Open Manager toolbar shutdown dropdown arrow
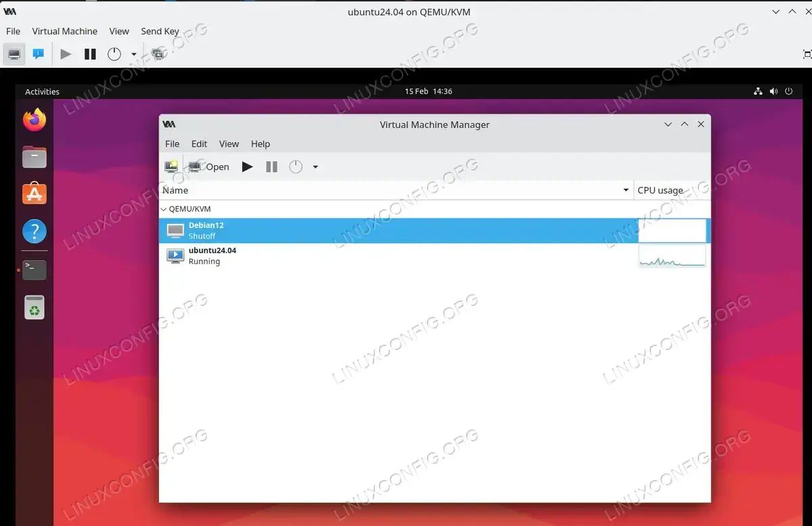 [315, 167]
